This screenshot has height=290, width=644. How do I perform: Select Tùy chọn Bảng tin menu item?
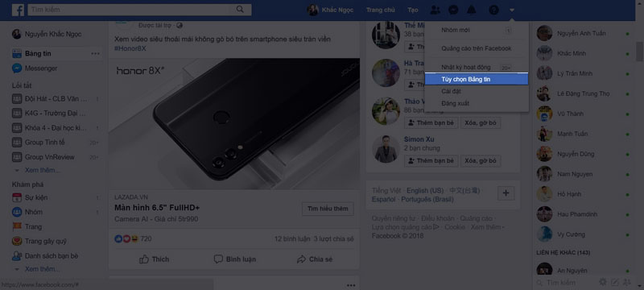coord(476,79)
